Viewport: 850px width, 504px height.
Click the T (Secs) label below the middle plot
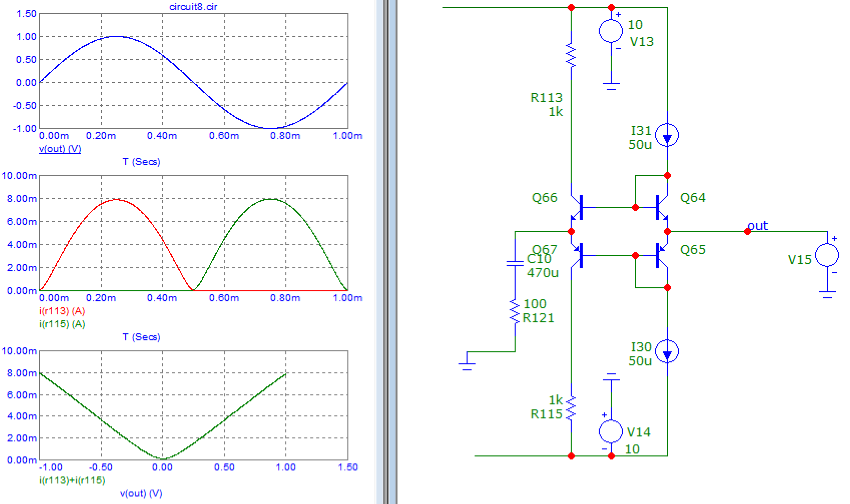coord(142,337)
